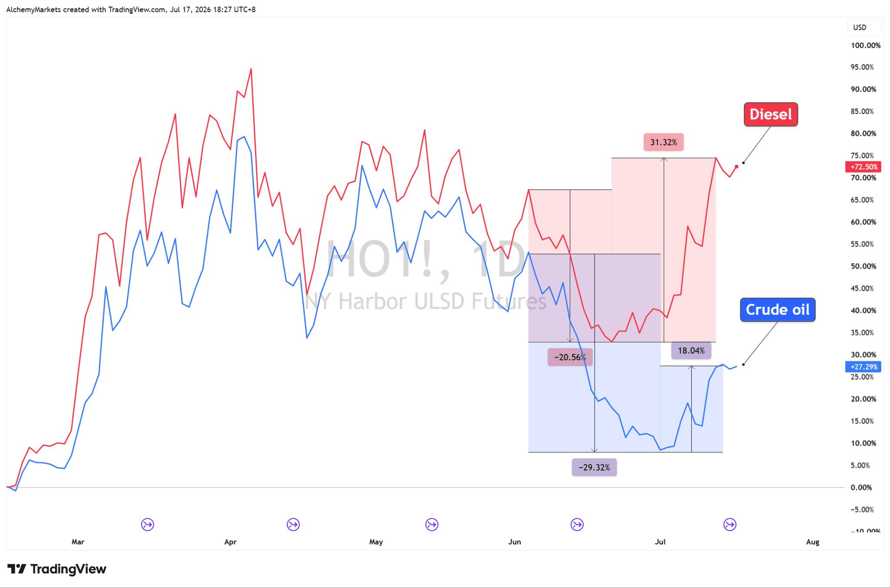Click the red +72.50% price scale tag

point(863,167)
